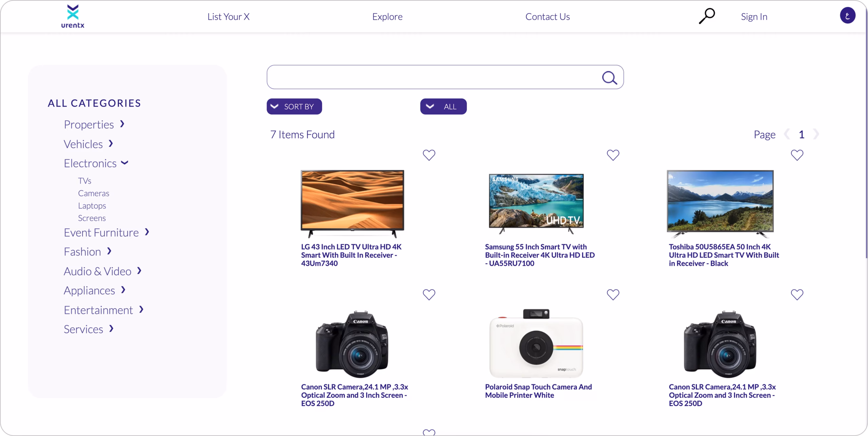Open the List Your X menu
868x436 pixels.
pos(228,17)
